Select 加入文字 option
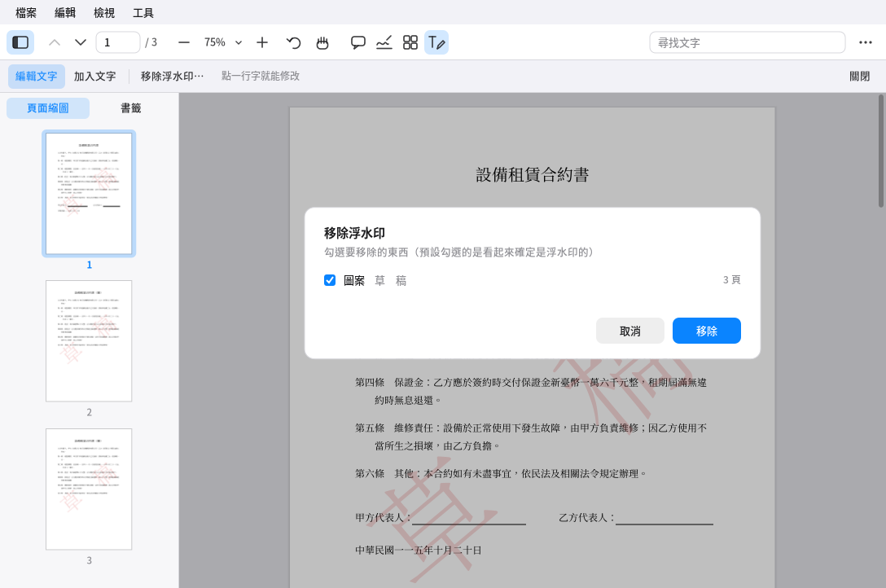 [95, 77]
